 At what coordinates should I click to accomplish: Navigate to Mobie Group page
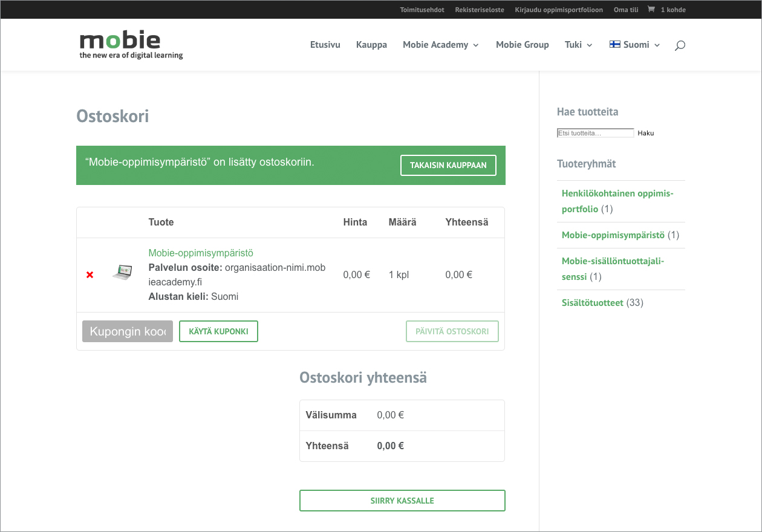tap(523, 45)
